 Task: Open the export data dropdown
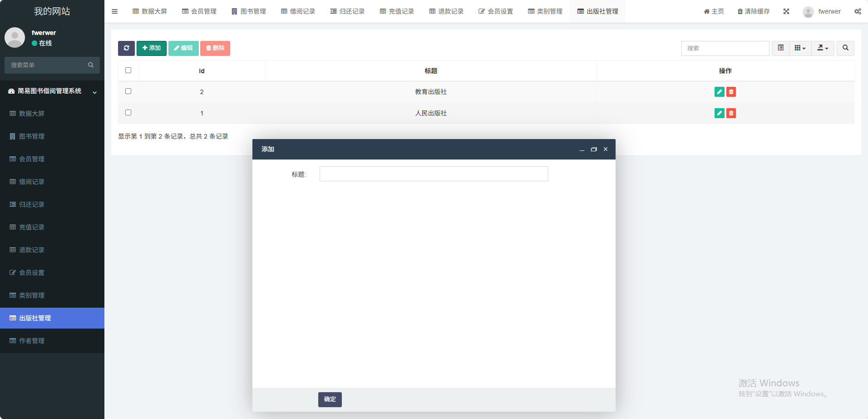click(823, 48)
